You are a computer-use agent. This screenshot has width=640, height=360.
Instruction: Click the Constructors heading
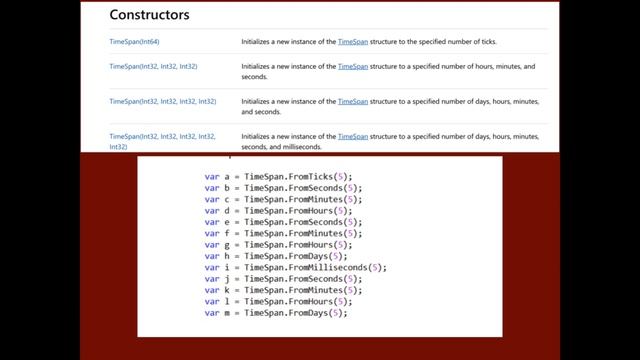[149, 15]
